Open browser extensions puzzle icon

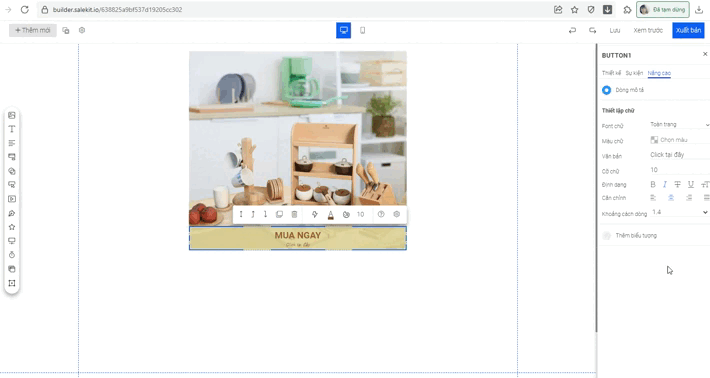(627, 10)
